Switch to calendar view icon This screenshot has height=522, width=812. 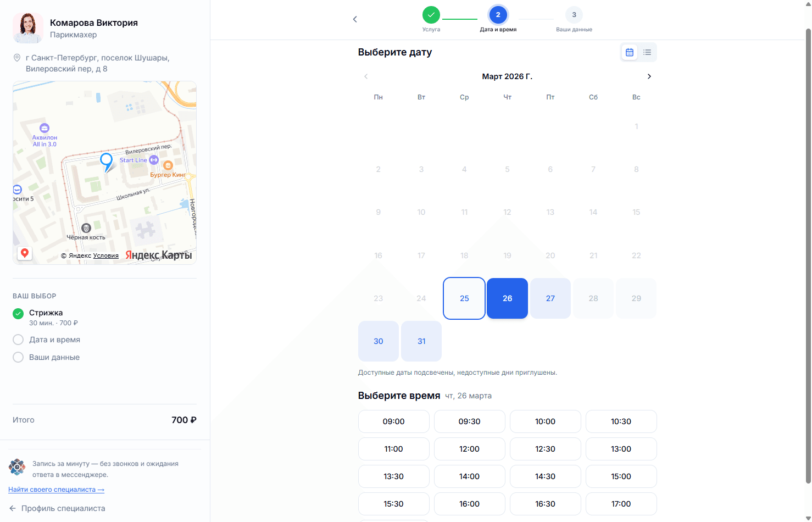click(x=630, y=52)
